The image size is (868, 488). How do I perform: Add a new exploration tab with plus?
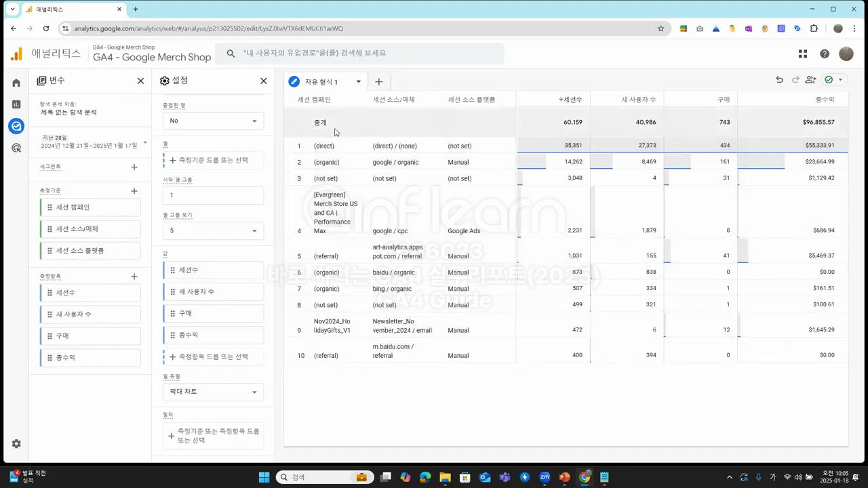(x=378, y=81)
